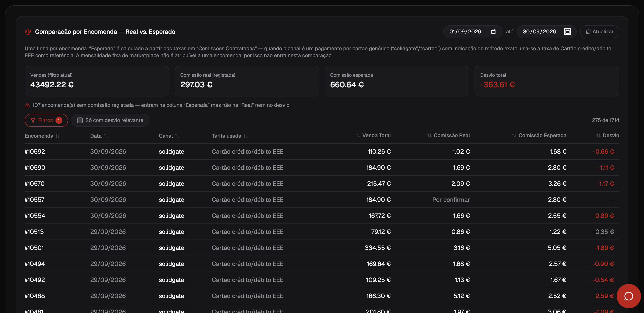Click Comissão real value 297.03 €
Viewport: 644px width, 313px height.
click(x=196, y=85)
